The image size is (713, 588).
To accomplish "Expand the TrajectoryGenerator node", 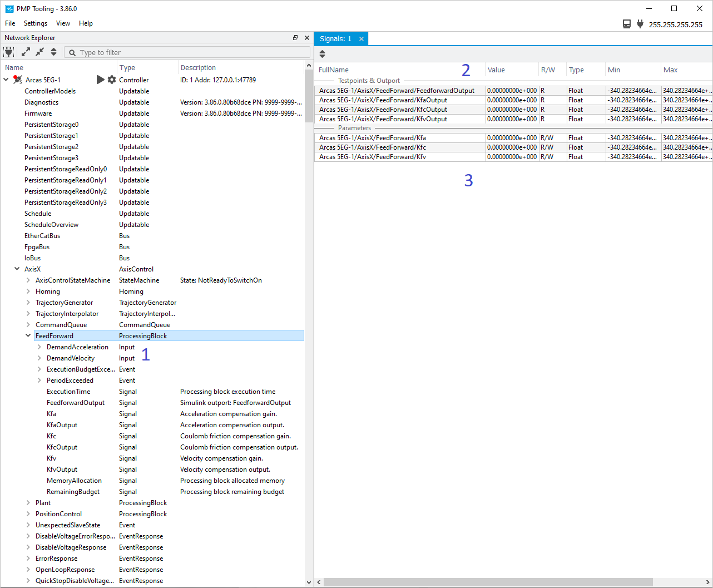I will click(28, 302).
